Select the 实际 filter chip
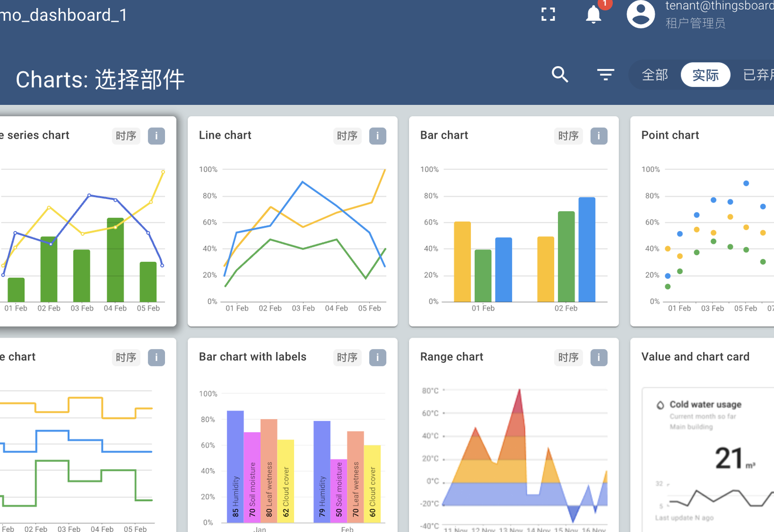Screen dimensions: 774x532 705,75
